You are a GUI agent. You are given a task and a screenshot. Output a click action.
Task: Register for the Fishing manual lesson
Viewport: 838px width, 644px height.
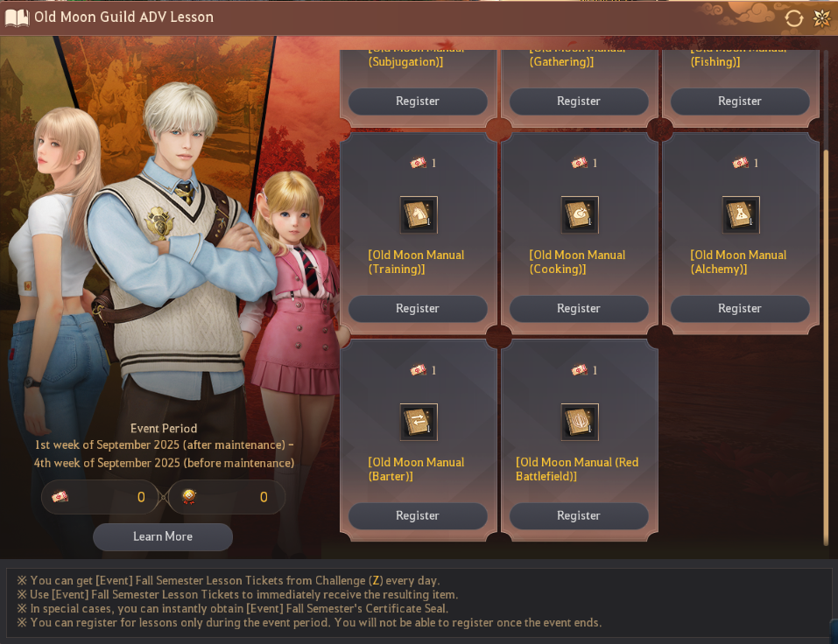(740, 101)
